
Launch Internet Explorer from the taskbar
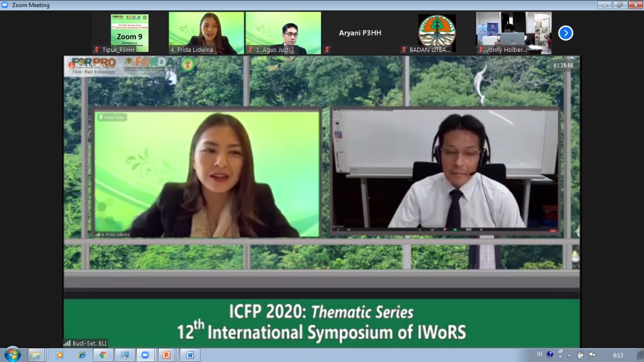coord(82,355)
